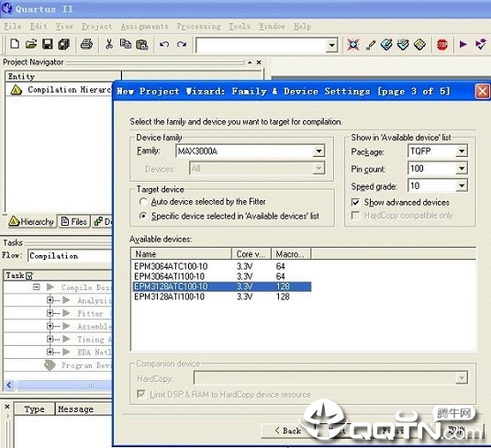The height and width of the screenshot is (448, 491).
Task: Click the Copy toolbar icon
Action: point(126,44)
